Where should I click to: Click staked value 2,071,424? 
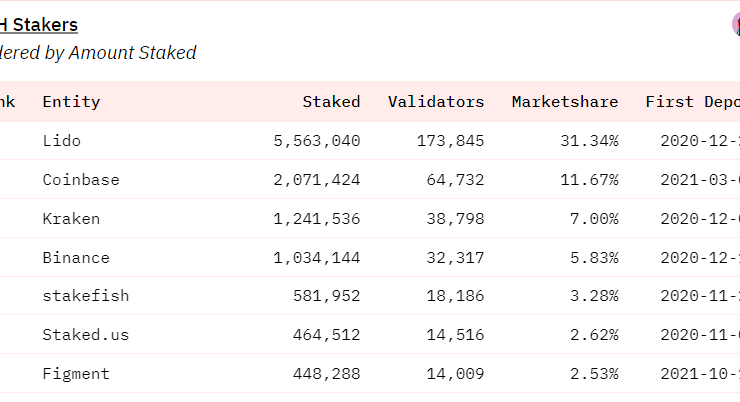click(317, 180)
